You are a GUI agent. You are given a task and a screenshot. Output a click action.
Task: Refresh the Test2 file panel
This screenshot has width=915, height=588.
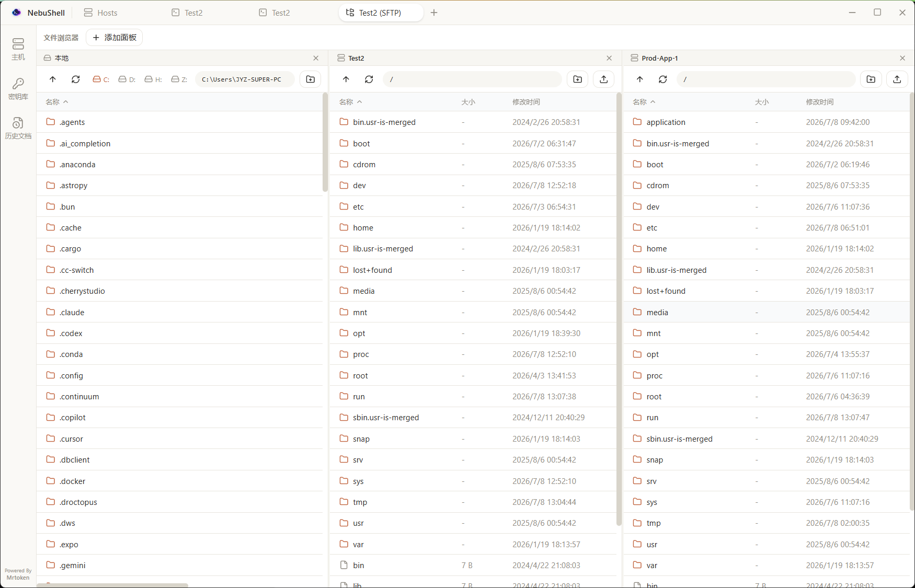[369, 79]
